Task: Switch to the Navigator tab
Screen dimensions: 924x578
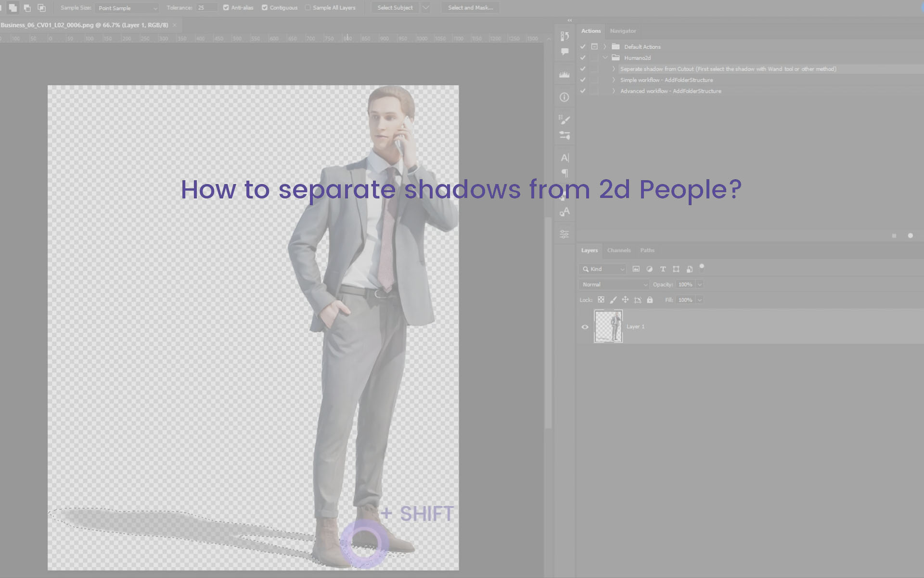Action: (x=623, y=31)
